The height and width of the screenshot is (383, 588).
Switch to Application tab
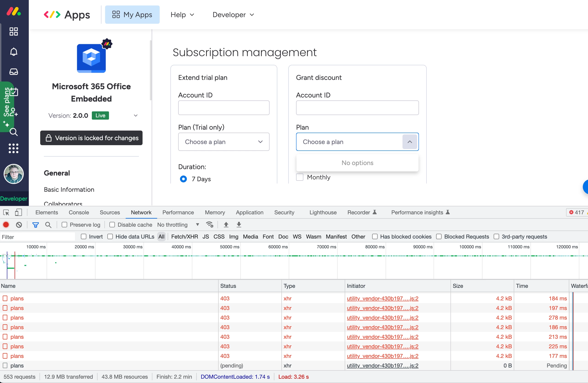pyautogui.click(x=249, y=212)
